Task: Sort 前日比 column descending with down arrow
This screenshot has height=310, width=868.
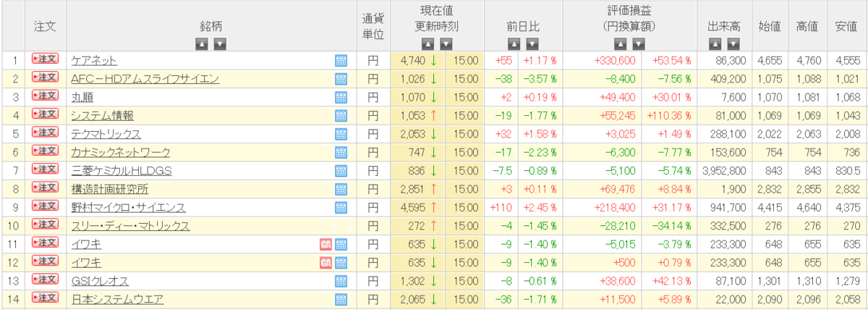Action: pyautogui.click(x=532, y=44)
